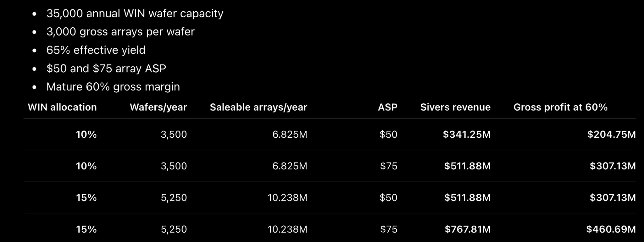This screenshot has height=242, width=644.
Task: Select the $50 and $75 array ASP line
Action: (x=106, y=68)
